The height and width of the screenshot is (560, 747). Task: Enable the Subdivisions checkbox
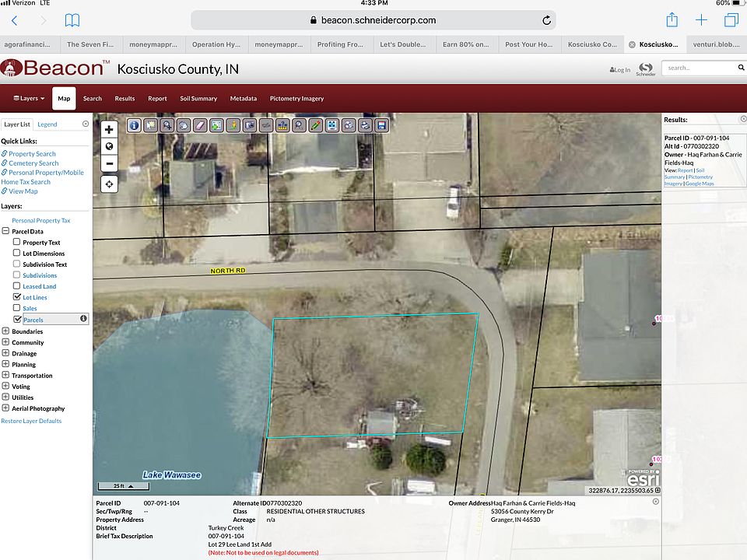16,275
